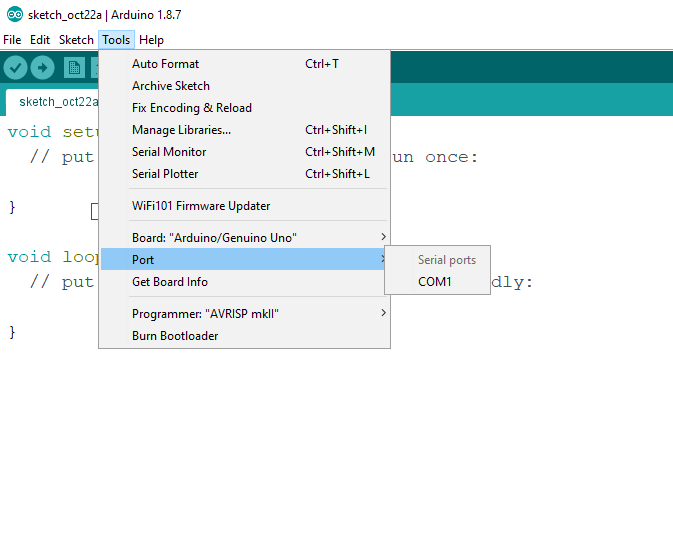
Task: Click the Upload arrow toolbar icon
Action: click(42, 67)
